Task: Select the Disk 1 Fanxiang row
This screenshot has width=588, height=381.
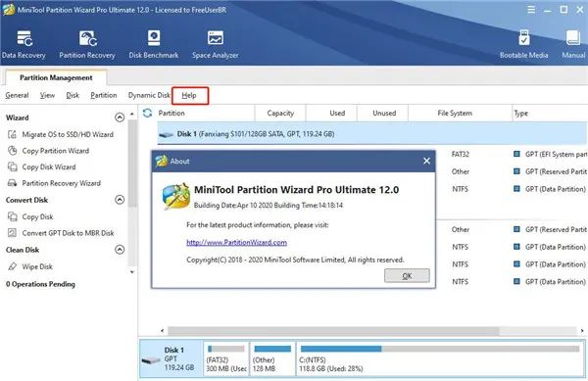Action: tap(372, 134)
